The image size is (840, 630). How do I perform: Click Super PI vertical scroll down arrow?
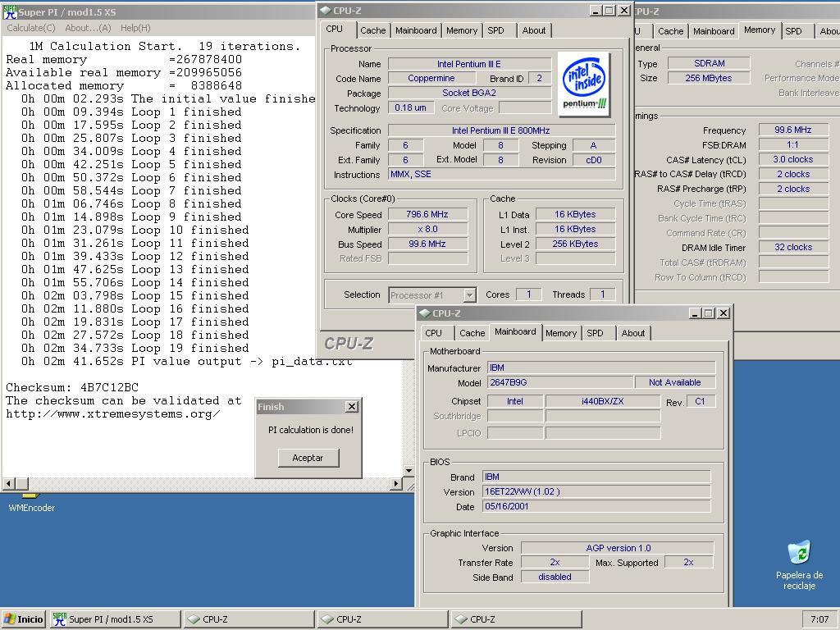[x=409, y=470]
